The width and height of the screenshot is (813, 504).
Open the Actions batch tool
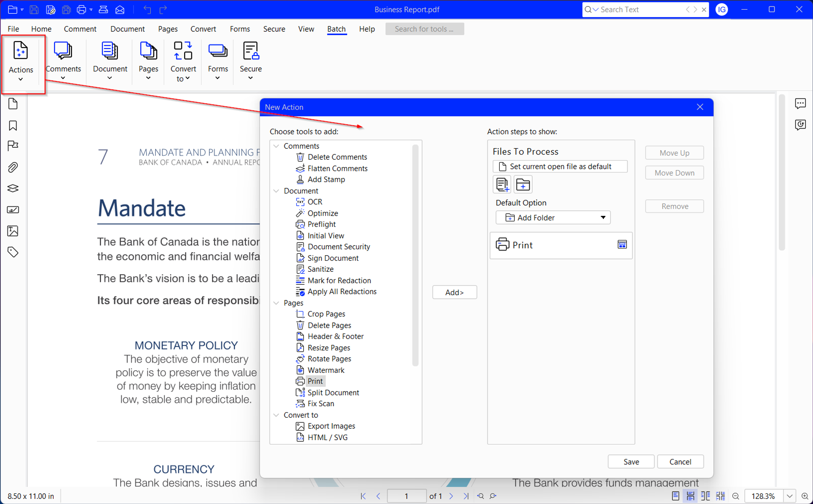pyautogui.click(x=21, y=61)
